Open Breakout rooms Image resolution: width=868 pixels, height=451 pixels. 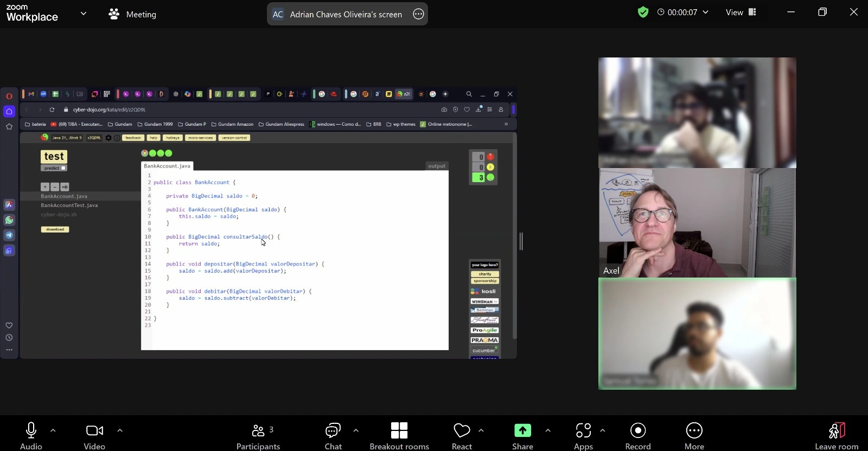click(399, 431)
